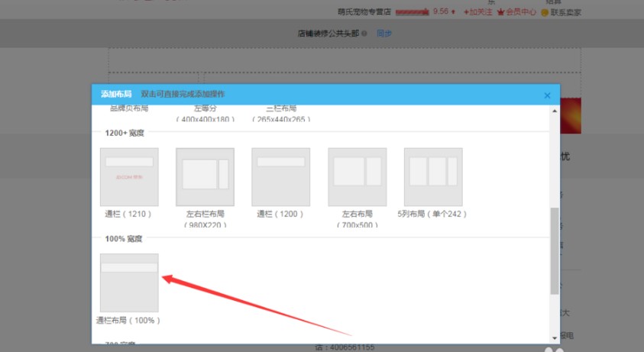Click the 同步 link

click(x=384, y=34)
